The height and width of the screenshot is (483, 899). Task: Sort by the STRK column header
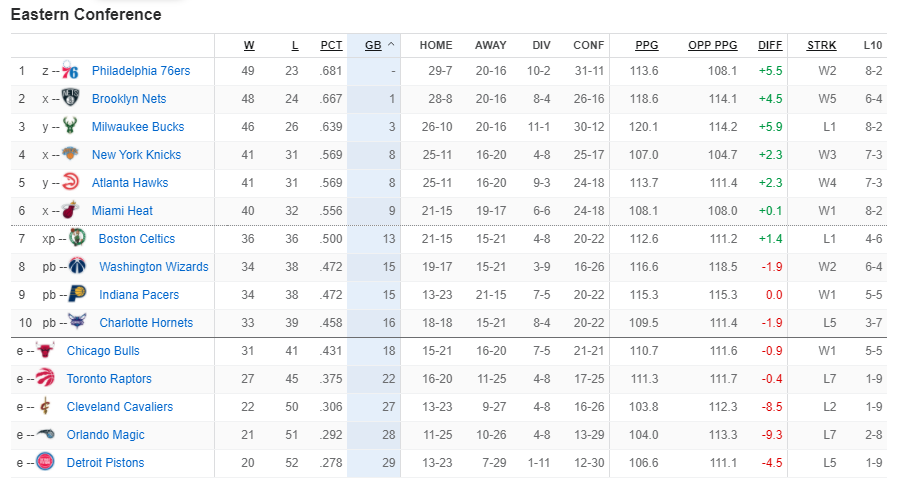point(822,45)
